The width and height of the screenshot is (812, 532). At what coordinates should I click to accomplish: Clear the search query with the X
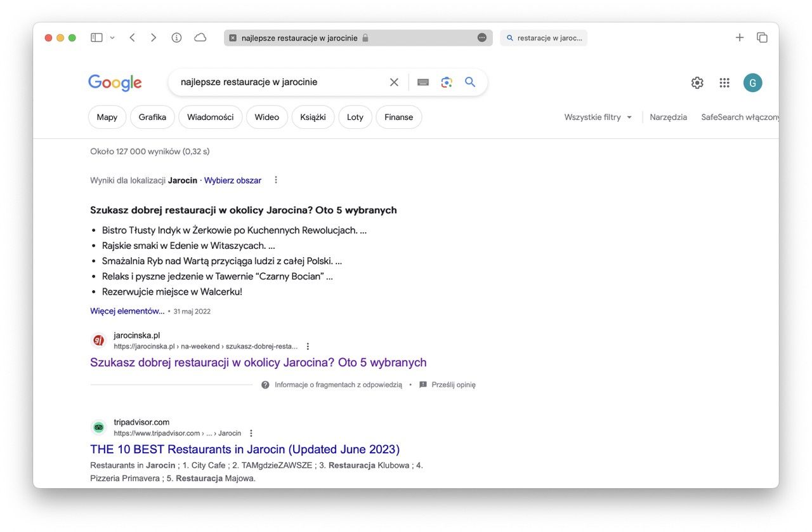point(394,82)
